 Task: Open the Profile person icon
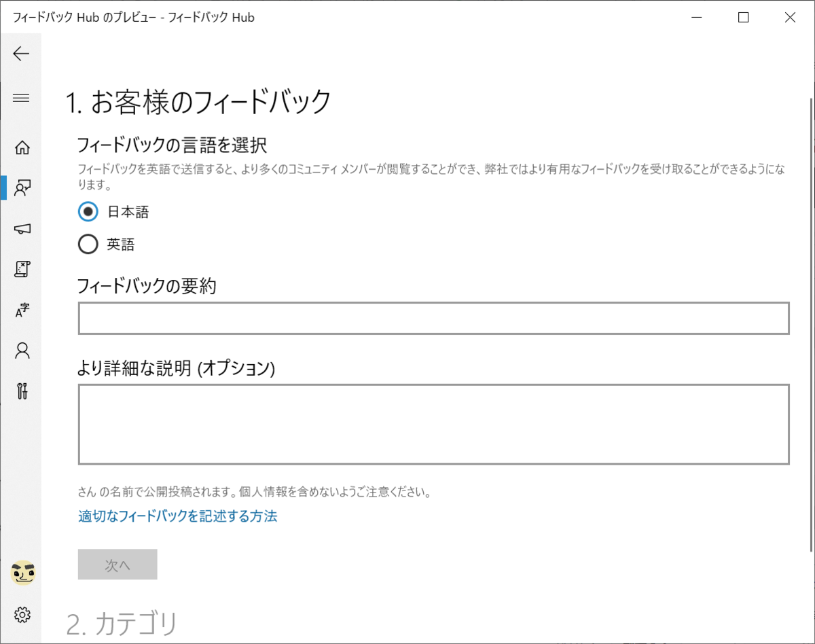coord(22,351)
